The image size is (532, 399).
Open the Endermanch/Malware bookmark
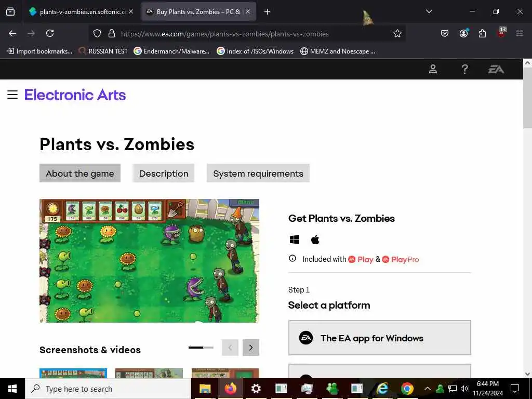pyautogui.click(x=171, y=51)
